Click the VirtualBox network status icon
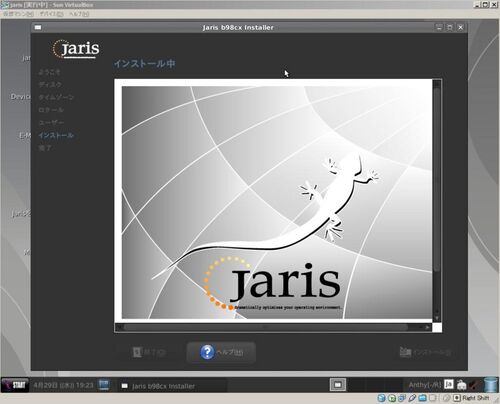 [x=402, y=398]
